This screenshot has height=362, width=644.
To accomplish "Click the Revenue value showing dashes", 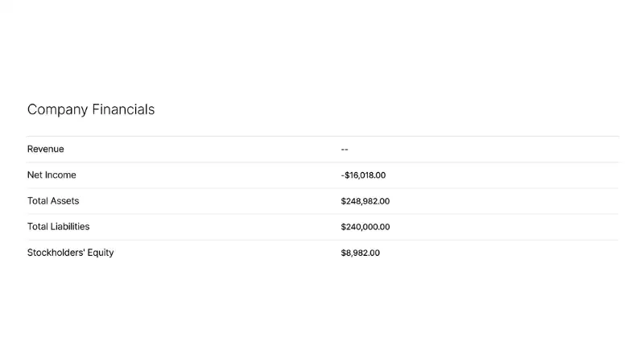I will click(x=345, y=149).
